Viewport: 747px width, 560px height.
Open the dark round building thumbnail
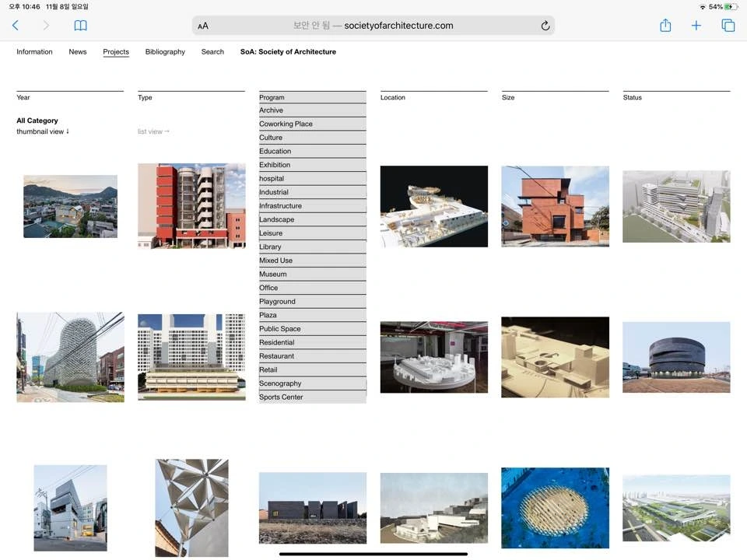[x=676, y=357]
